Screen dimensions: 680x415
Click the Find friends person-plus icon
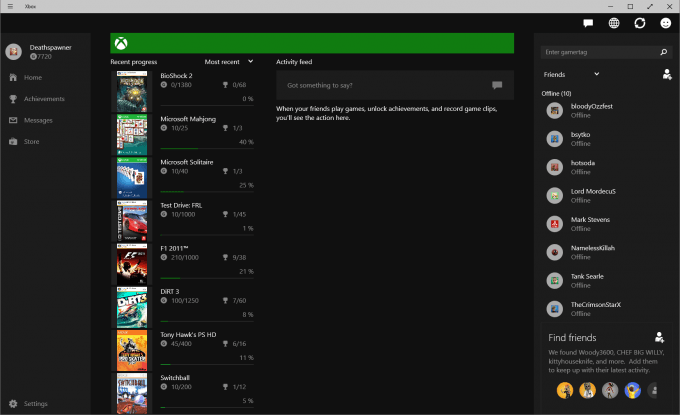pyautogui.click(x=659, y=337)
